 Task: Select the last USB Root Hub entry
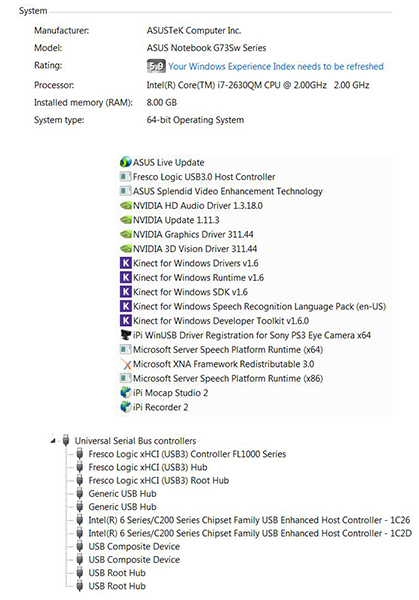pos(117,586)
